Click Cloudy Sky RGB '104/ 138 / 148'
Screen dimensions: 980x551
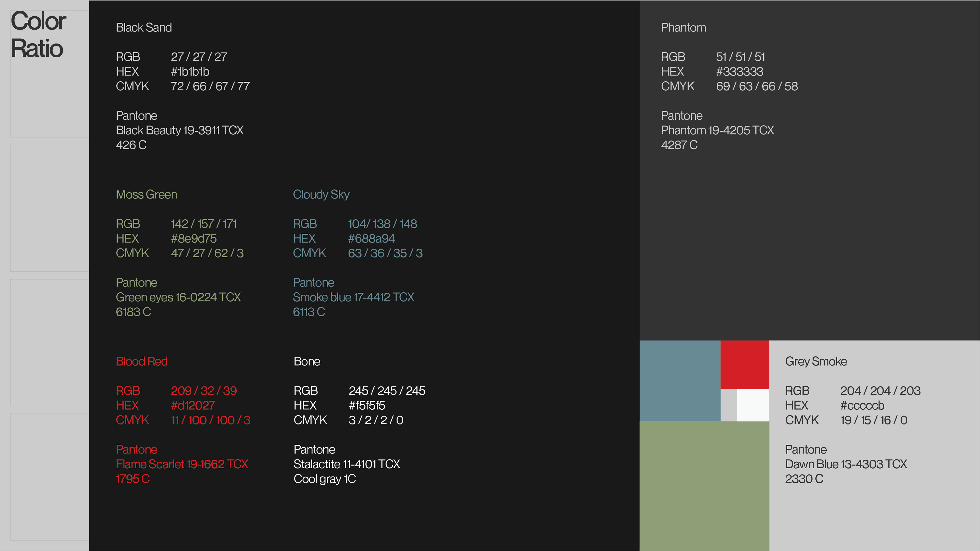point(383,224)
